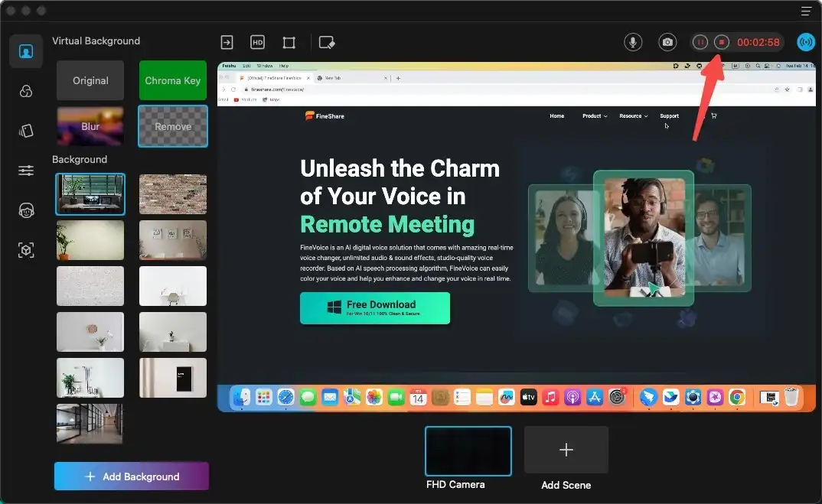The width and height of the screenshot is (822, 504).
Task: Click the Add Scene plus tile
Action: pos(566,450)
